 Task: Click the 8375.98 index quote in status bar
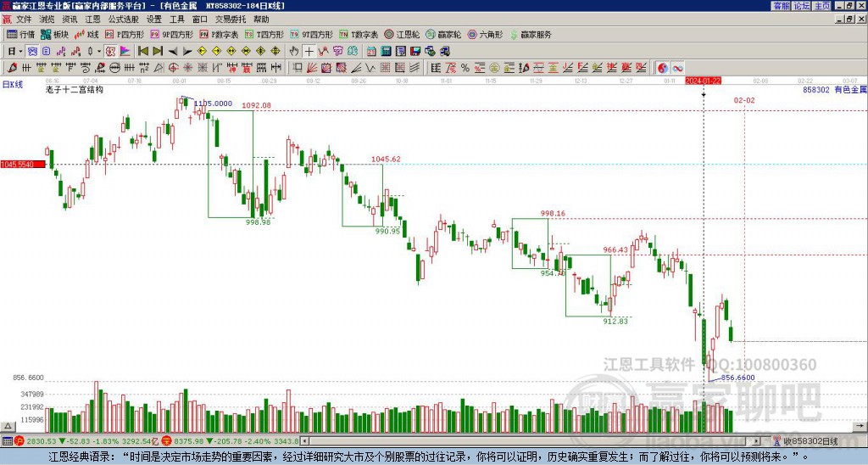point(189,442)
